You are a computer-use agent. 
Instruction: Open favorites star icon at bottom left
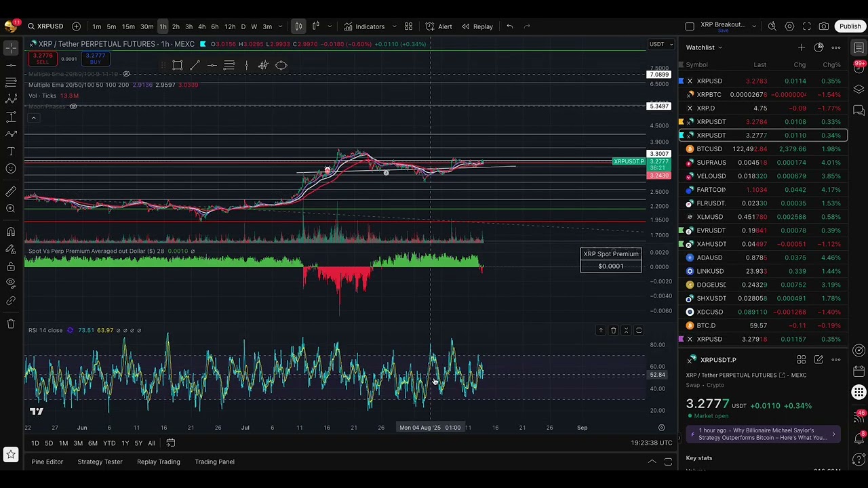pyautogui.click(x=10, y=455)
